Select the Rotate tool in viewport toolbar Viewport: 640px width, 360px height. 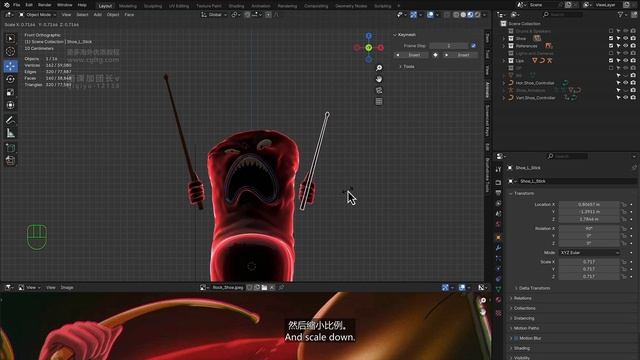(x=11, y=79)
